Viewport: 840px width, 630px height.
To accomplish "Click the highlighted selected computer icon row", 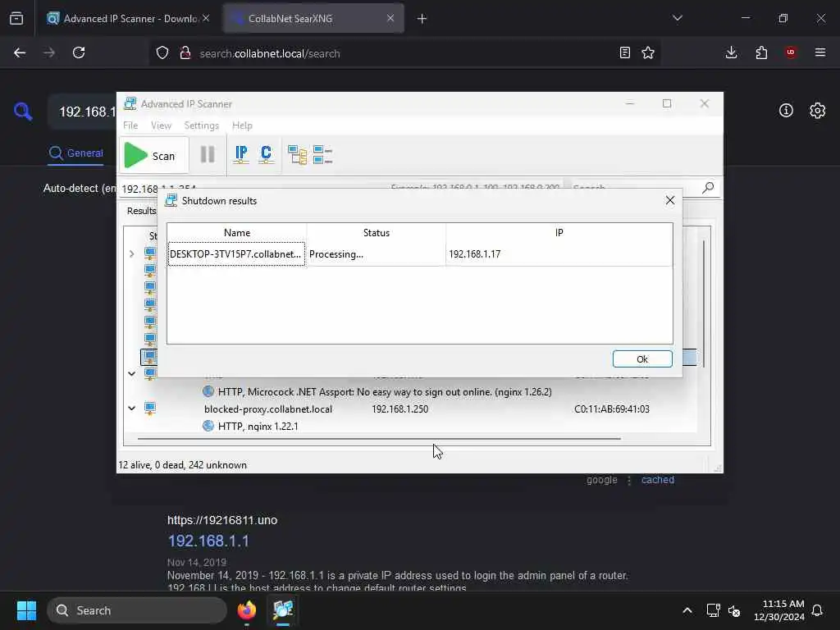I will tap(149, 357).
